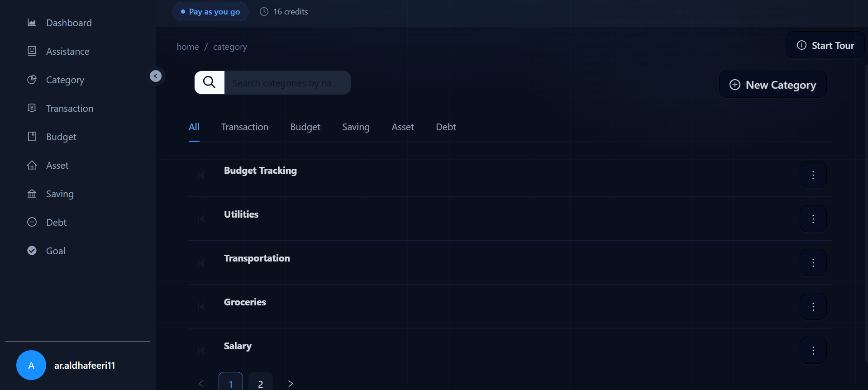Click the info icon on Start Tour
This screenshot has width=868, height=390.
[x=801, y=45]
